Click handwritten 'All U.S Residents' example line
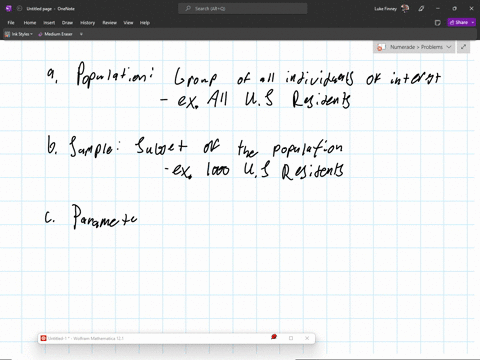This screenshot has height=360, width=480. coord(255,99)
